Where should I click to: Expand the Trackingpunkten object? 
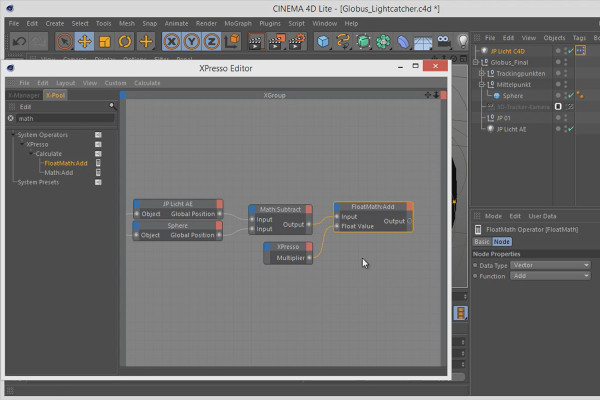pos(482,73)
